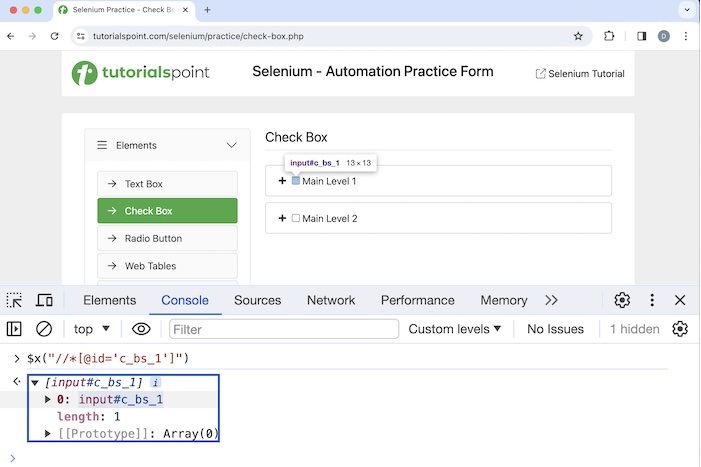Create a live expression with eye icon
The image size is (701, 467).
pyautogui.click(x=141, y=329)
